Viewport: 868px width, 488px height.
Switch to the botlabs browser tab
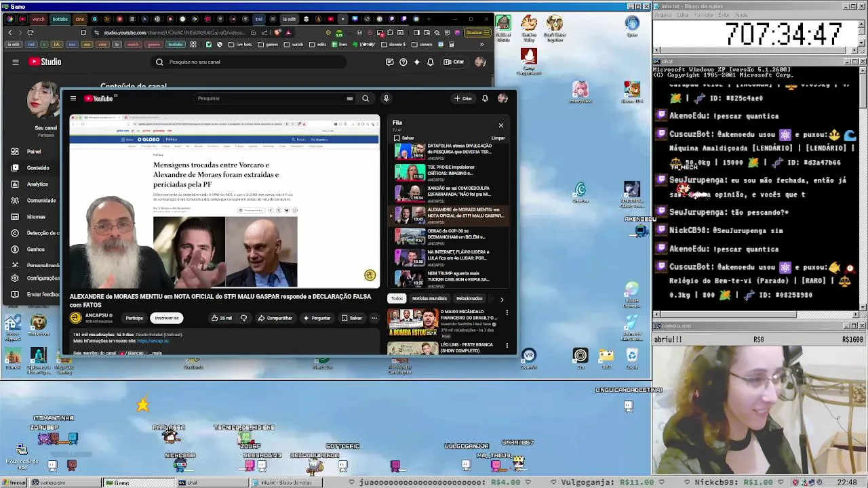click(x=60, y=19)
